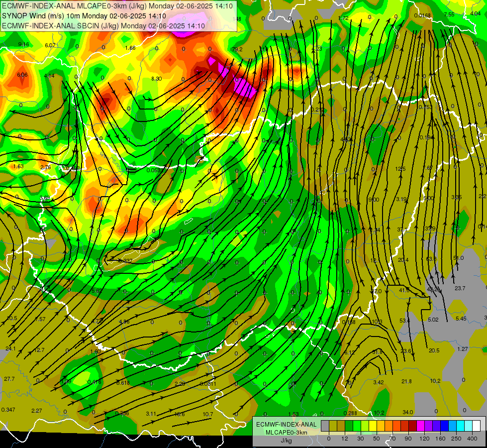Screen dimensions: 487x448
Task: Select the 9.00 value
Action: 374,200
